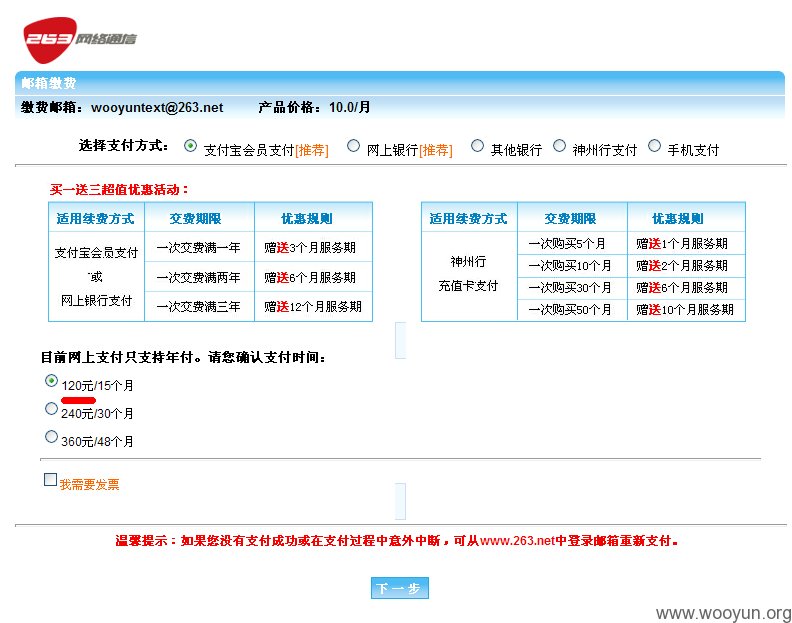Click the 优惠规则 header in left table
This screenshot has height=623, width=792.
point(307,218)
